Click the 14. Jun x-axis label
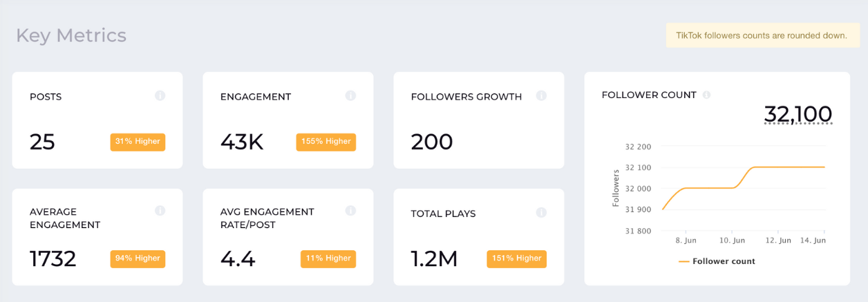 coord(812,240)
